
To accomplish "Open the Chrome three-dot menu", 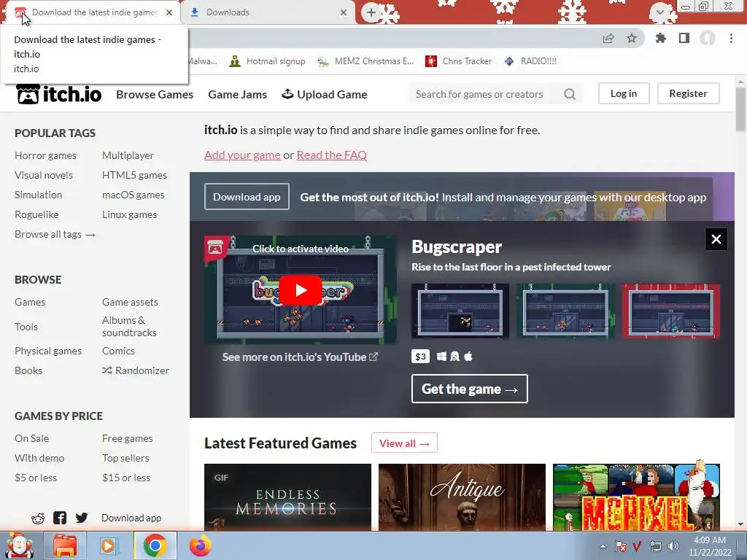I will (x=731, y=38).
